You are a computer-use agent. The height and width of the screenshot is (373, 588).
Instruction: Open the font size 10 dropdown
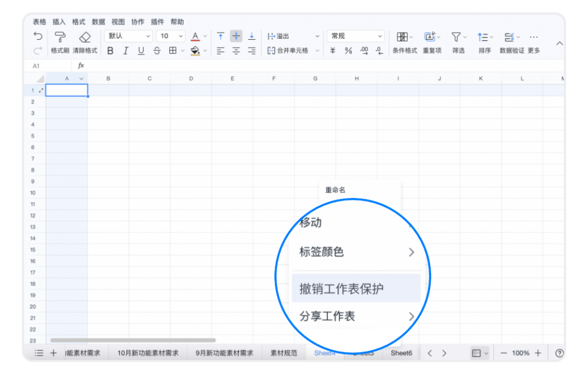click(171, 36)
